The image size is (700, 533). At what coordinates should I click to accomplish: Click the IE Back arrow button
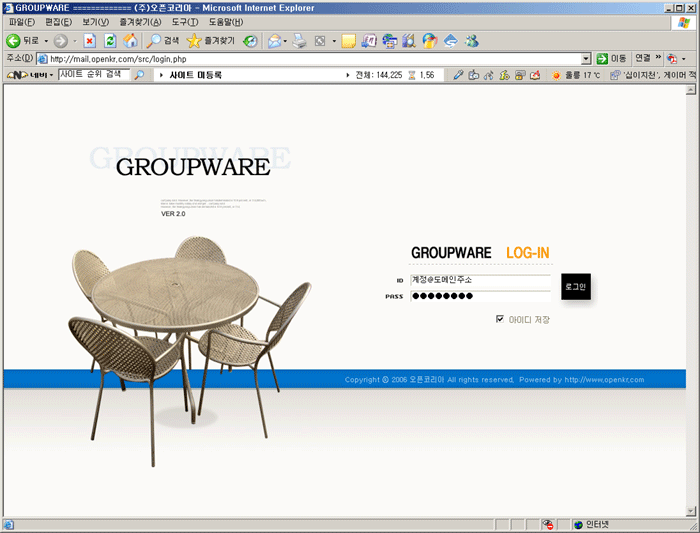pyautogui.click(x=21, y=41)
